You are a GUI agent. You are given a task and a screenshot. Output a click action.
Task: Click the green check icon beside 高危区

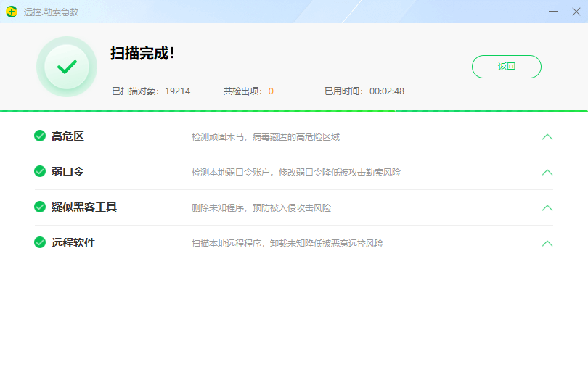pyautogui.click(x=40, y=136)
